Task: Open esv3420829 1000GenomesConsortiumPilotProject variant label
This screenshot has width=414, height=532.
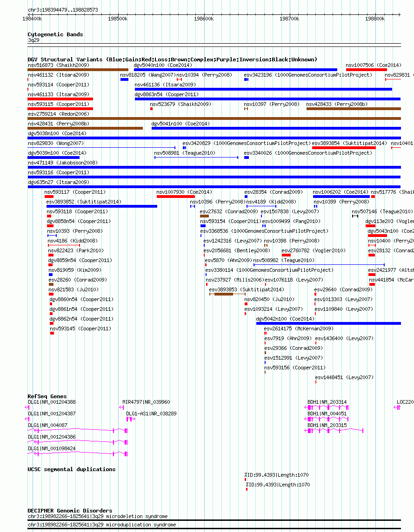Action: pos(247,143)
